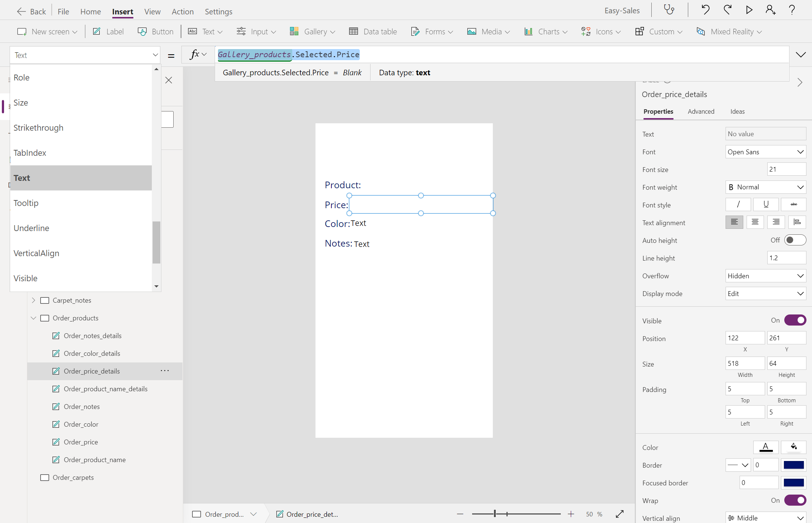This screenshot has height=523, width=812.
Task: Open the View tab
Action: pos(152,11)
